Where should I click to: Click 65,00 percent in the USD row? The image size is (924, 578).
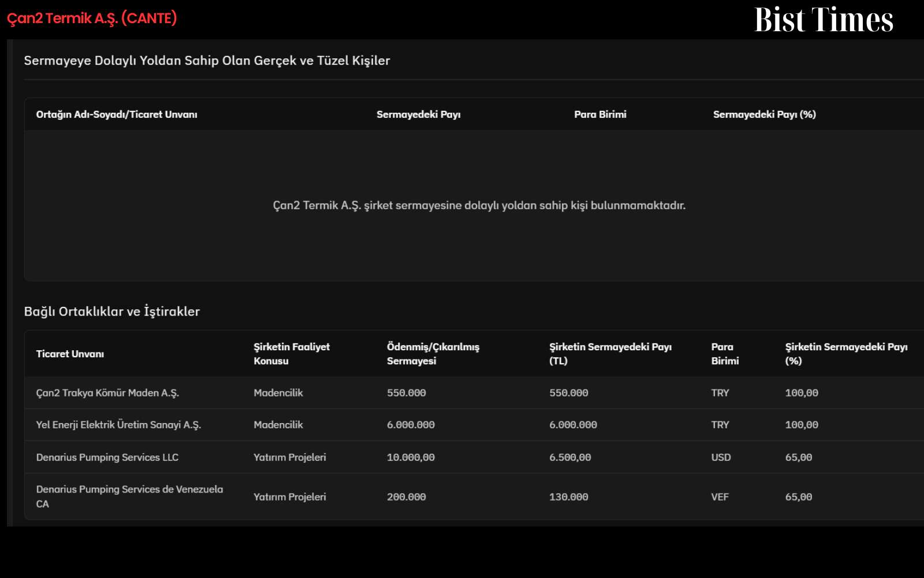tap(799, 457)
